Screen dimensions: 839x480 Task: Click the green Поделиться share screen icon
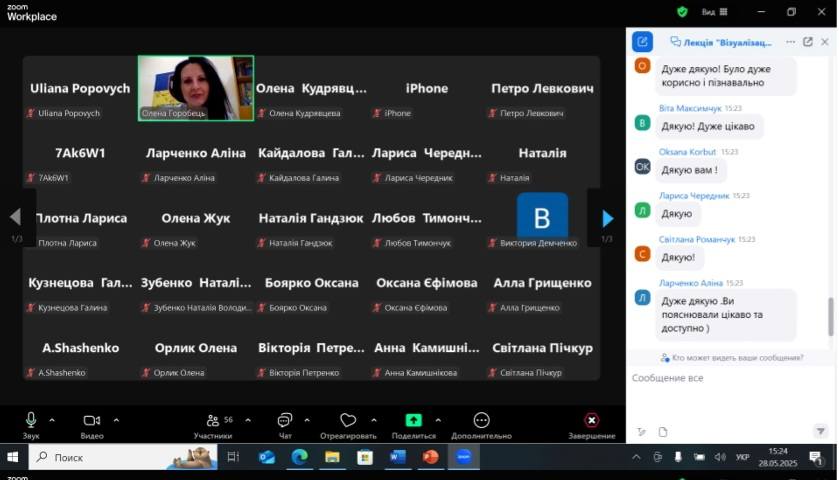[x=413, y=421]
